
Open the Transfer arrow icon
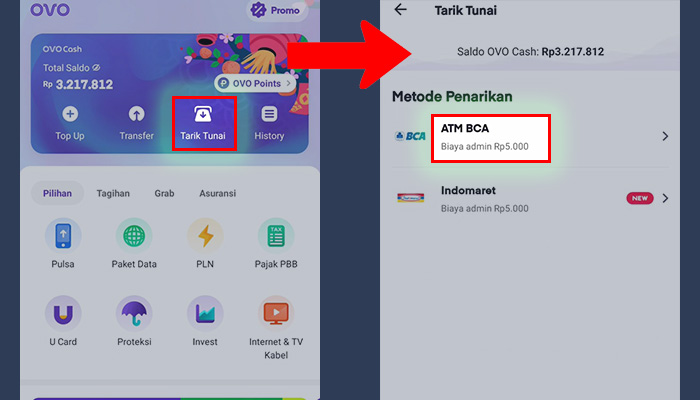(x=137, y=114)
